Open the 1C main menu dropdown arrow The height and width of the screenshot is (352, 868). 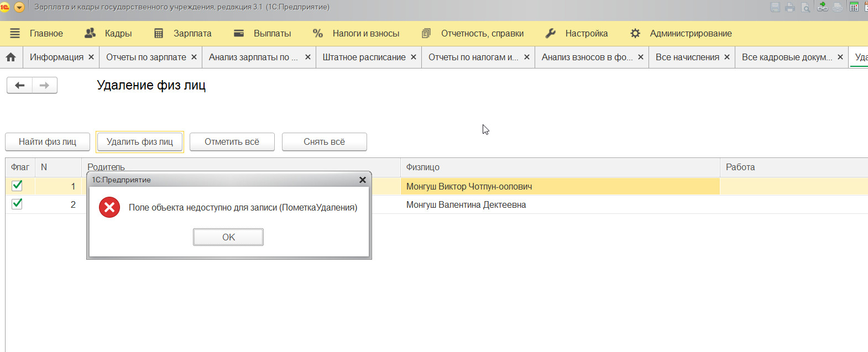pyautogui.click(x=19, y=7)
